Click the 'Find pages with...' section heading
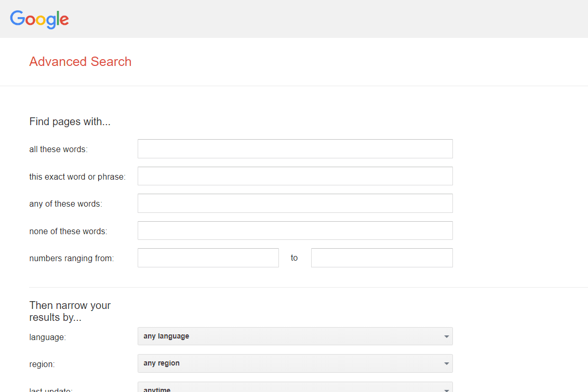 click(70, 122)
